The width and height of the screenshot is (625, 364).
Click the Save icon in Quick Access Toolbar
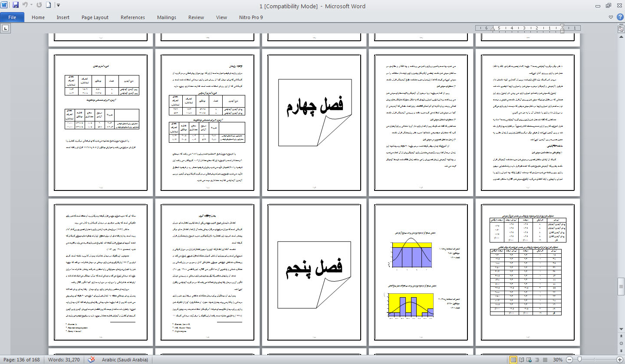pyautogui.click(x=16, y=6)
